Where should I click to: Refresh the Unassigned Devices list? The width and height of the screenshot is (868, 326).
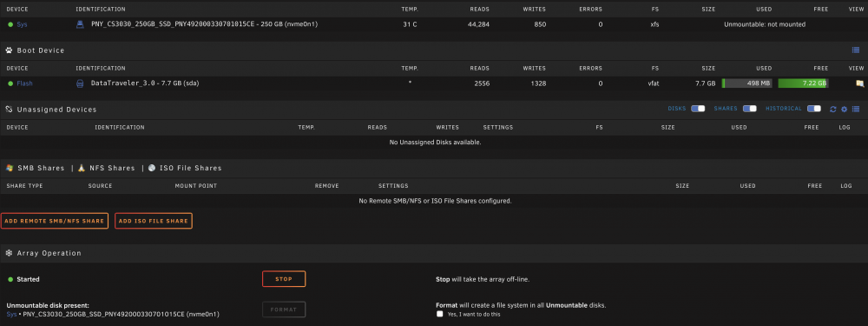point(832,110)
